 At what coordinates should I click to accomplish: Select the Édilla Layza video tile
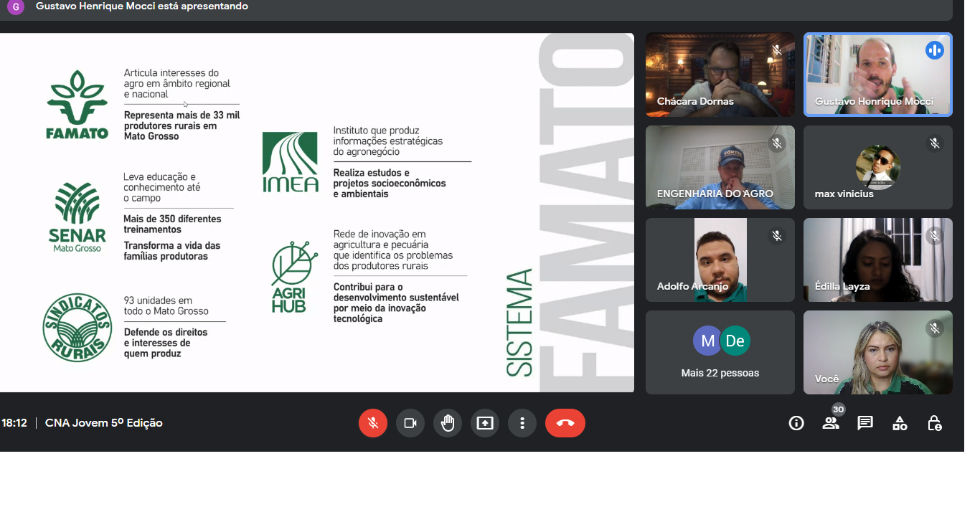click(x=877, y=260)
